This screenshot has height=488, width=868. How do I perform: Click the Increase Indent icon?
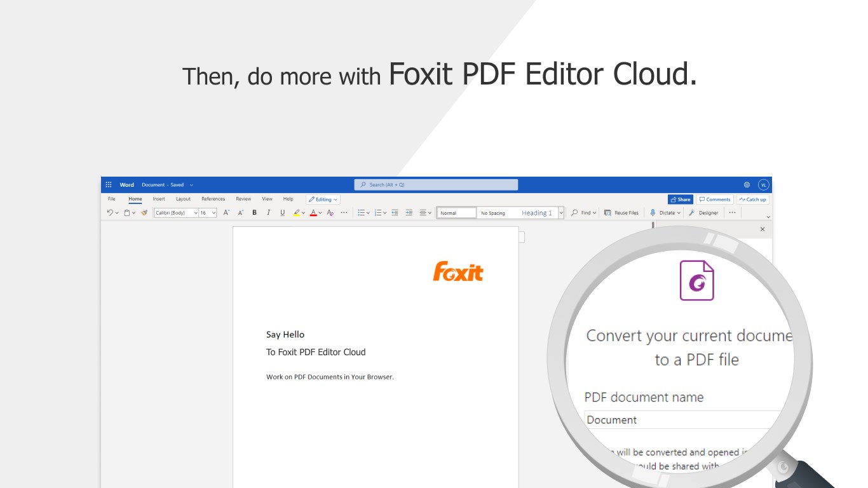pyautogui.click(x=409, y=213)
